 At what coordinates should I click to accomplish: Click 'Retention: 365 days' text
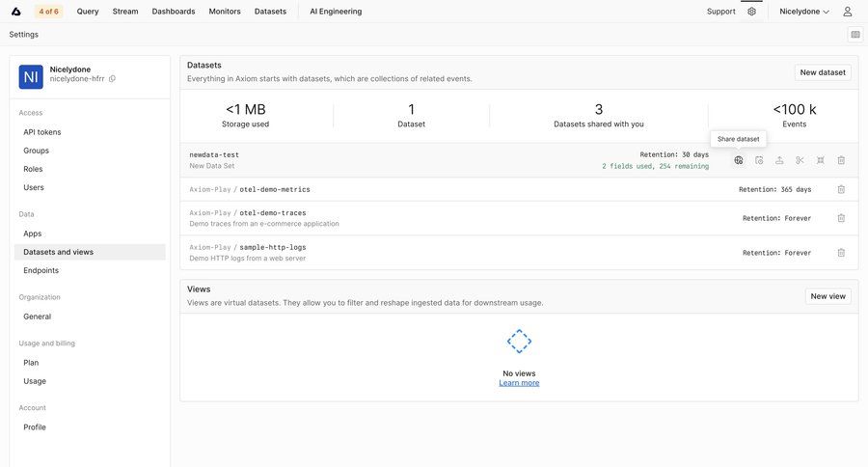pos(775,189)
